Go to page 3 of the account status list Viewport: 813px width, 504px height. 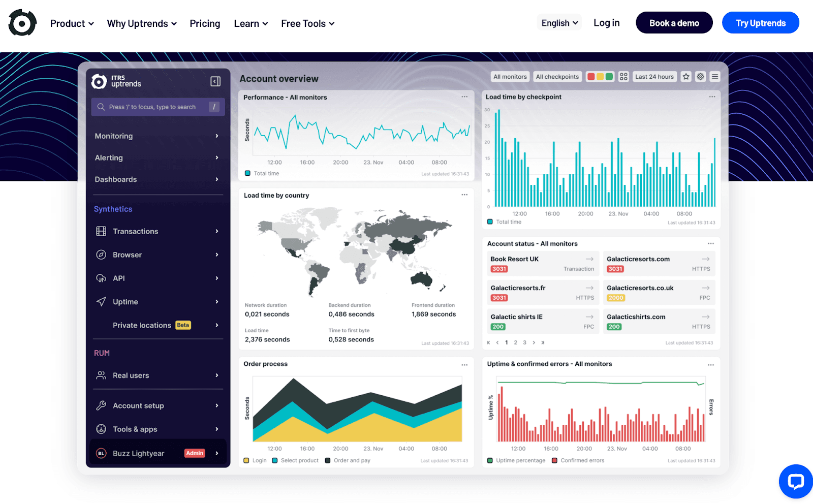click(525, 342)
